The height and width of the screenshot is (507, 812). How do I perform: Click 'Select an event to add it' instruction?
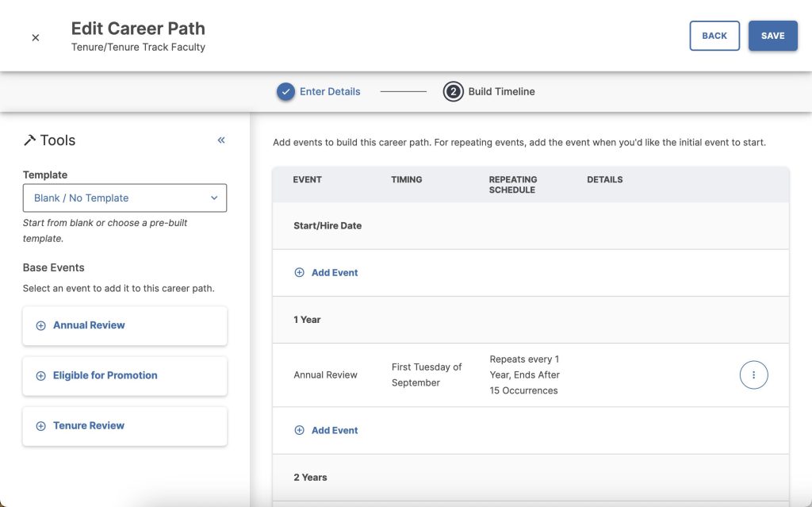pyautogui.click(x=119, y=288)
